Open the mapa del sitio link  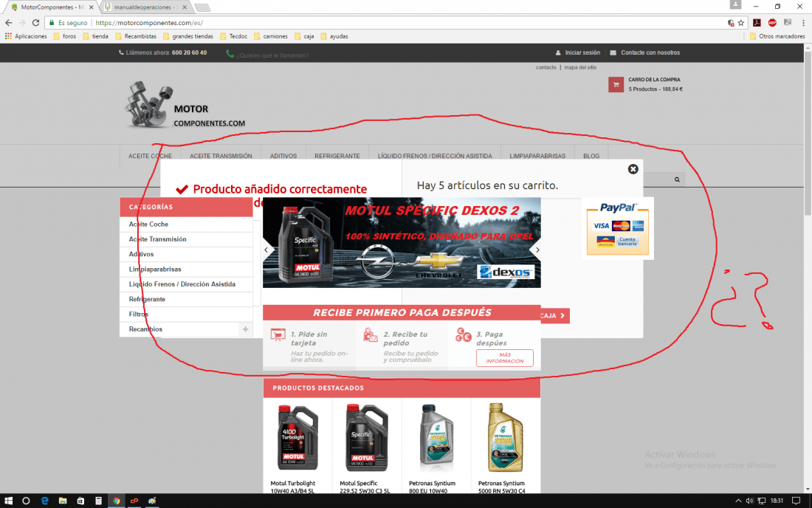580,67
